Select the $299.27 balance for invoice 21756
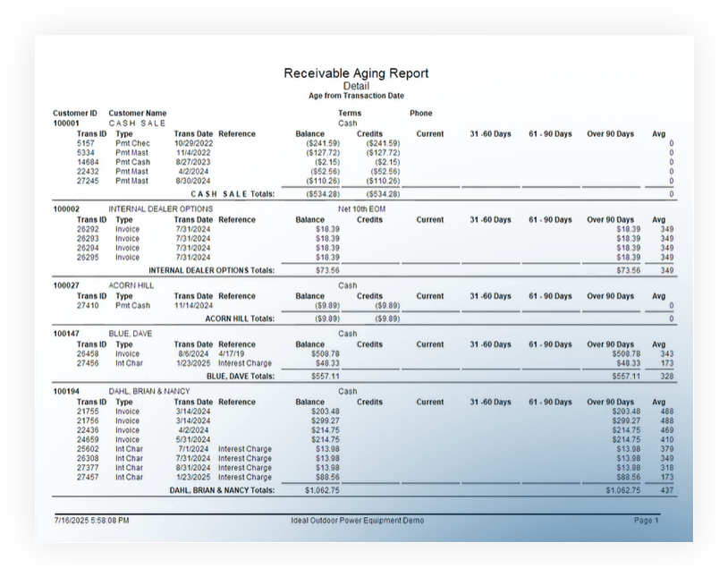 point(326,420)
